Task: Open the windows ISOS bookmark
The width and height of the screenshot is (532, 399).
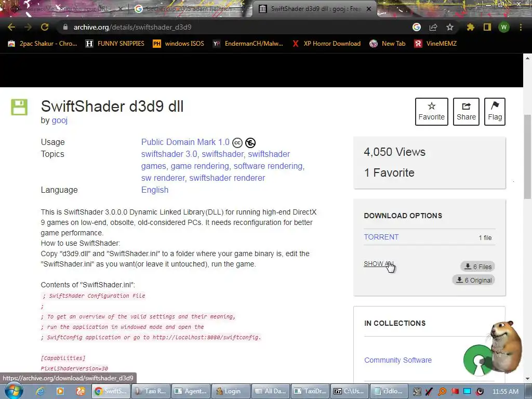Action: pos(179,44)
